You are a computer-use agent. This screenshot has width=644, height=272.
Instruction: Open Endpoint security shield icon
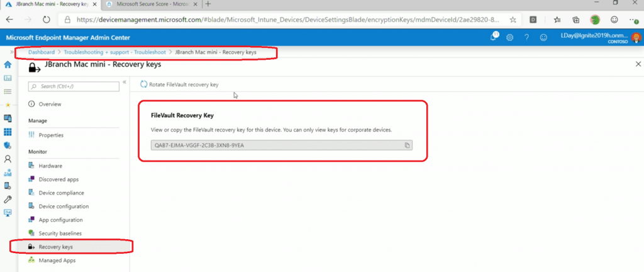pyautogui.click(x=8, y=145)
